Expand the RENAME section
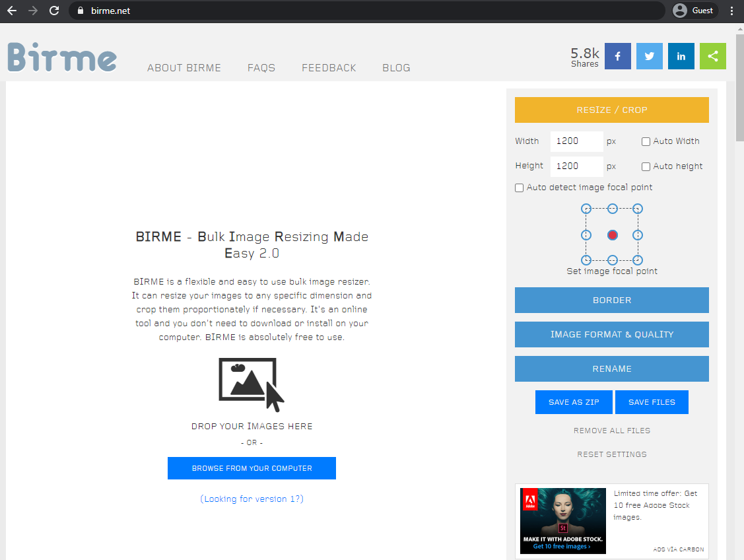This screenshot has width=744, height=560. coord(611,368)
